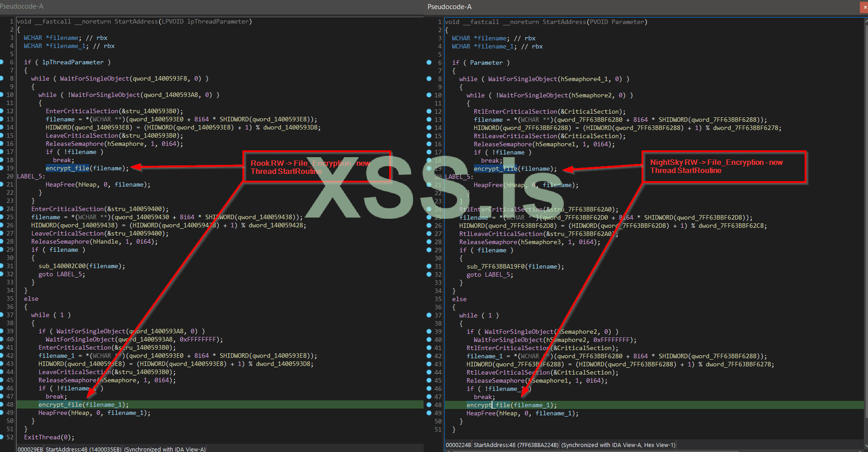Click the gutter dot at right pane line 48

(429, 405)
